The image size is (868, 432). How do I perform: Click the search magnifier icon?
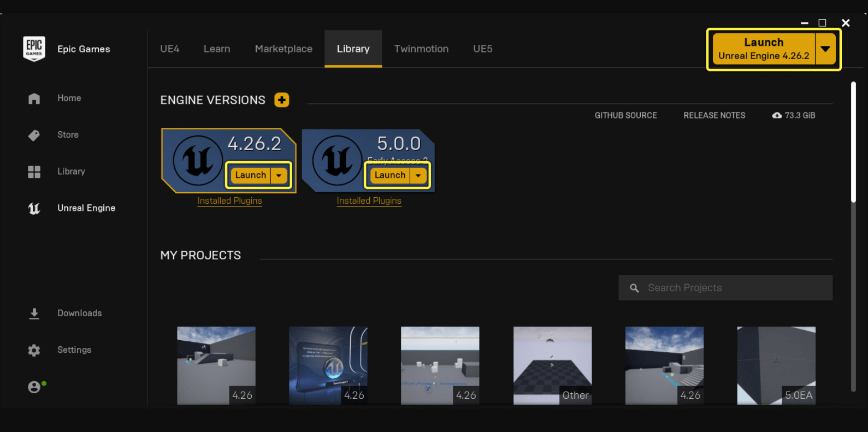(634, 288)
